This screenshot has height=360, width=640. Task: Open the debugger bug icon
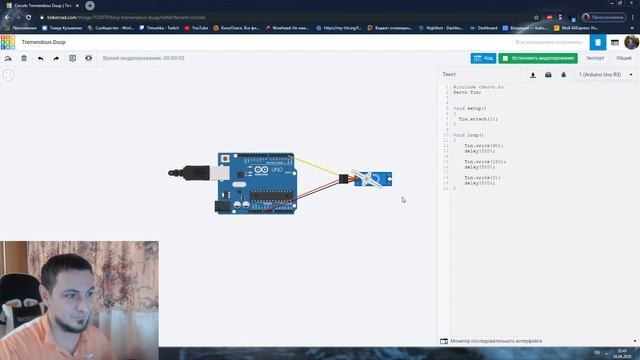pyautogui.click(x=564, y=75)
